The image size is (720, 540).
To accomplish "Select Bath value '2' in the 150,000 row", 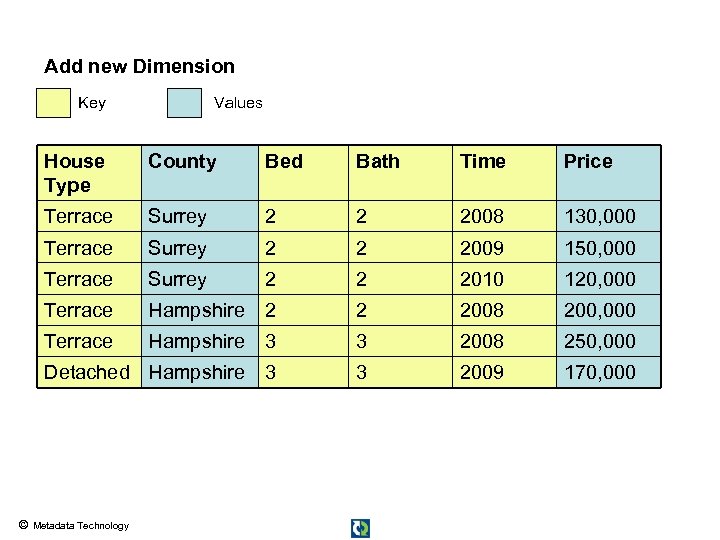I will pos(400,248).
